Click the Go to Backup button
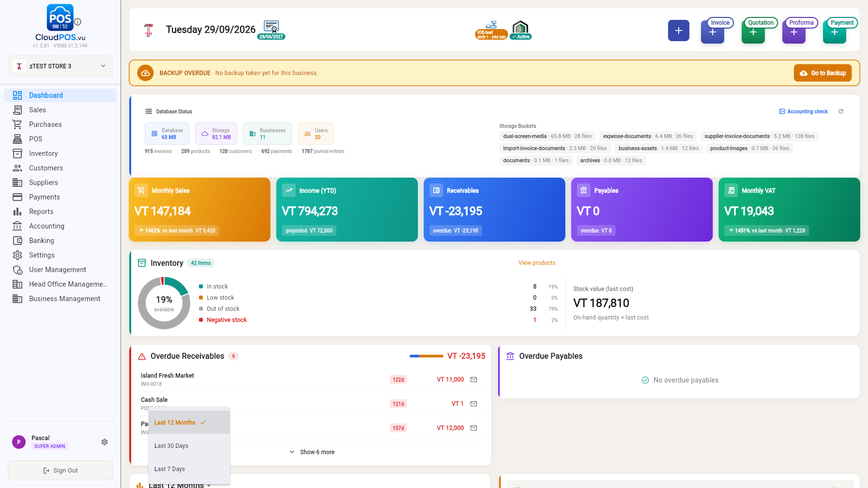This screenshot has height=488, width=868. (x=823, y=73)
